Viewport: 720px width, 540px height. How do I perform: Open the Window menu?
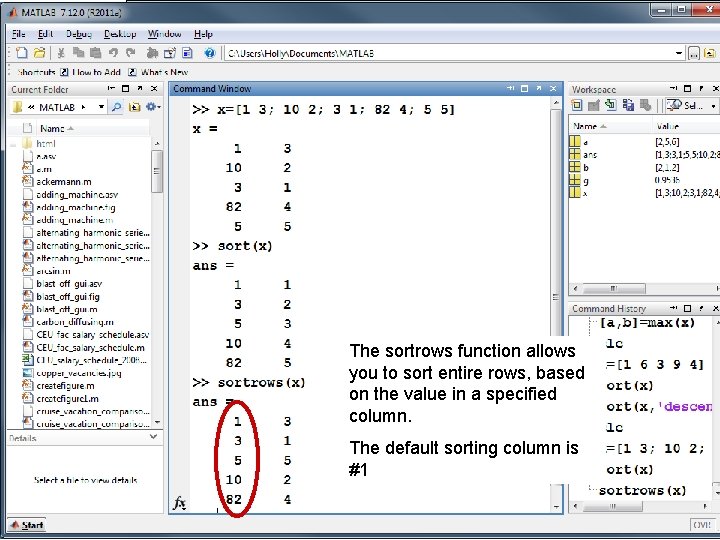pyautogui.click(x=164, y=34)
